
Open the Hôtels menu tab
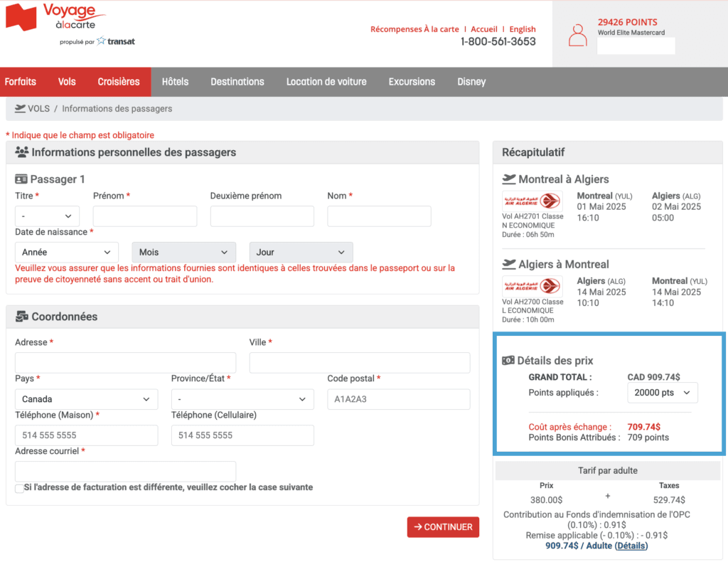pos(175,82)
